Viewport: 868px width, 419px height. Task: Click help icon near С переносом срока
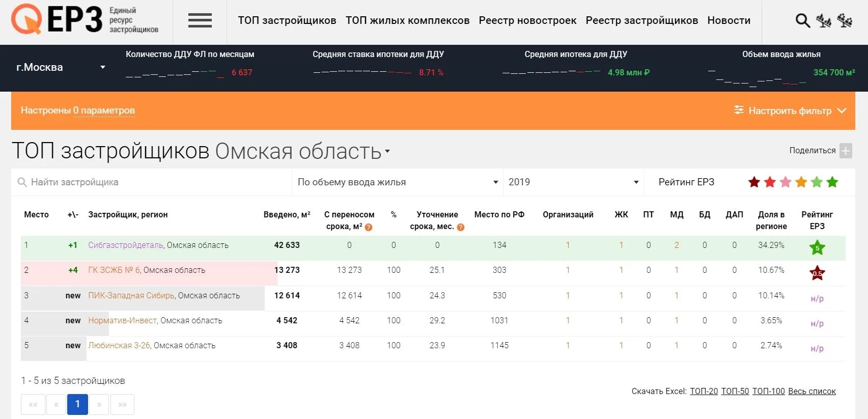point(369,228)
